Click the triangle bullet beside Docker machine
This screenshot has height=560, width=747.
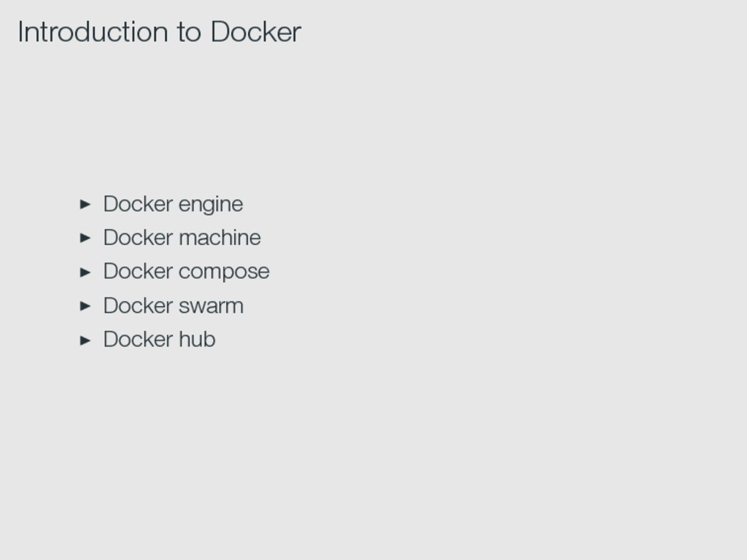85,238
